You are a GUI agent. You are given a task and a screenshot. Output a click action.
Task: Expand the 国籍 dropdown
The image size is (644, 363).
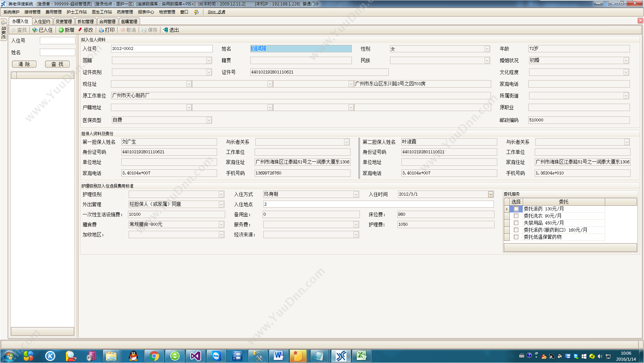209,61
